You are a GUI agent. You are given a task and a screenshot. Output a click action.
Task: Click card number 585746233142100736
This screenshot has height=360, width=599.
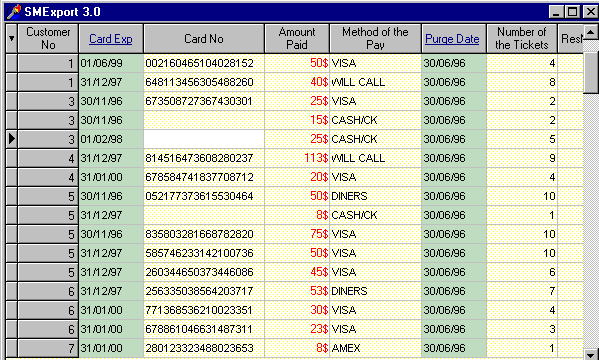tap(199, 253)
